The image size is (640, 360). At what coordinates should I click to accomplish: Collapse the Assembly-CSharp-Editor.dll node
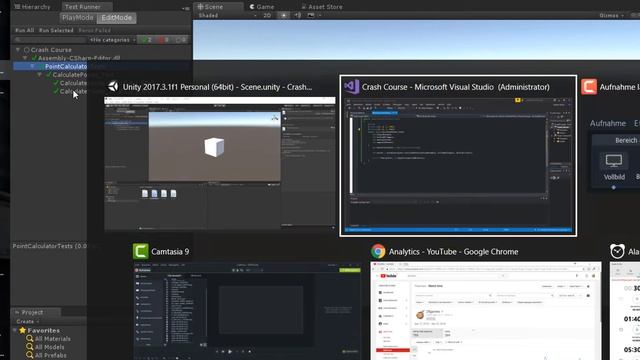click(x=25, y=58)
